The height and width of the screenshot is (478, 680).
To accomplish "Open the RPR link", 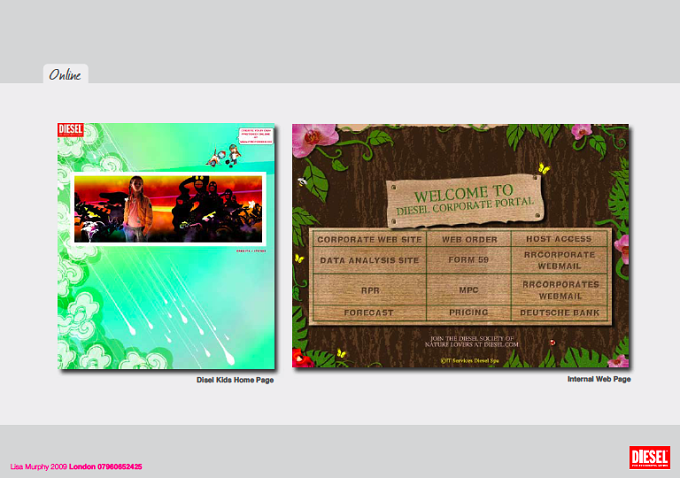I will click(370, 290).
